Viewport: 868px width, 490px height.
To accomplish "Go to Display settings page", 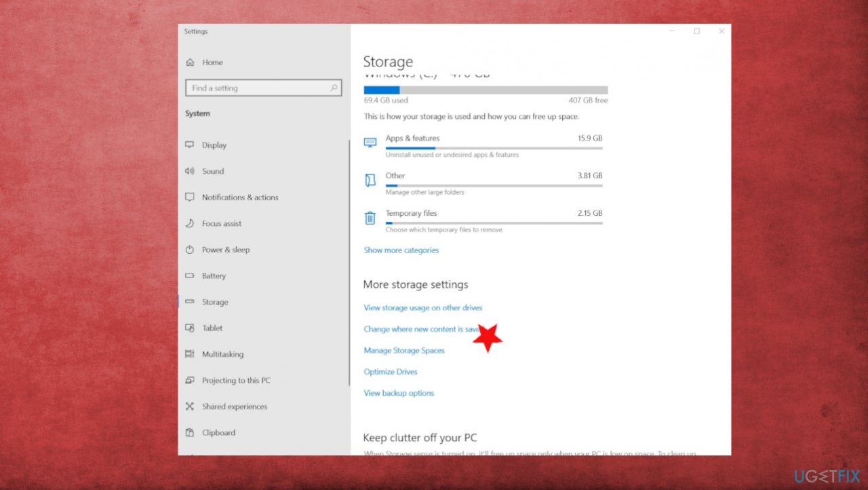I will point(214,145).
